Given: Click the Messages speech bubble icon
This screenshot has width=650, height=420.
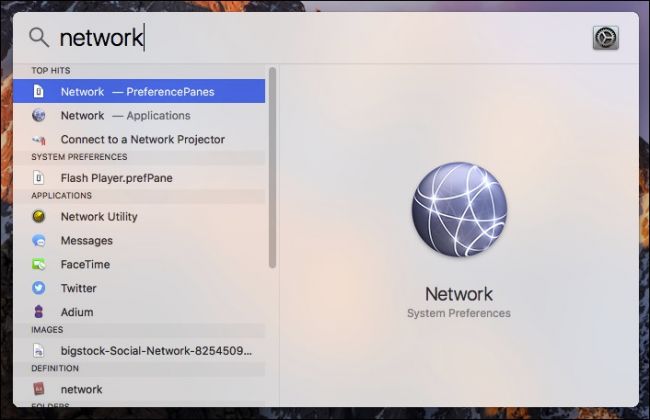Looking at the screenshot, I should click(x=39, y=240).
